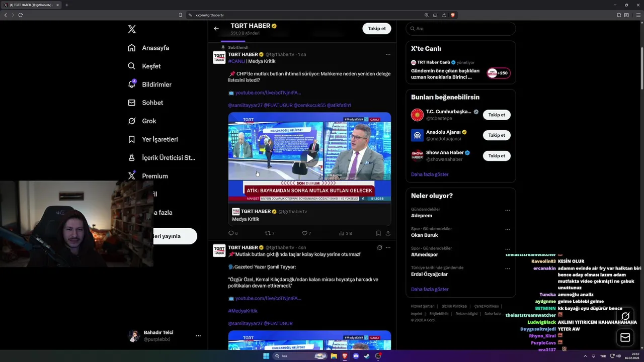Open more options on second post

(x=388, y=247)
